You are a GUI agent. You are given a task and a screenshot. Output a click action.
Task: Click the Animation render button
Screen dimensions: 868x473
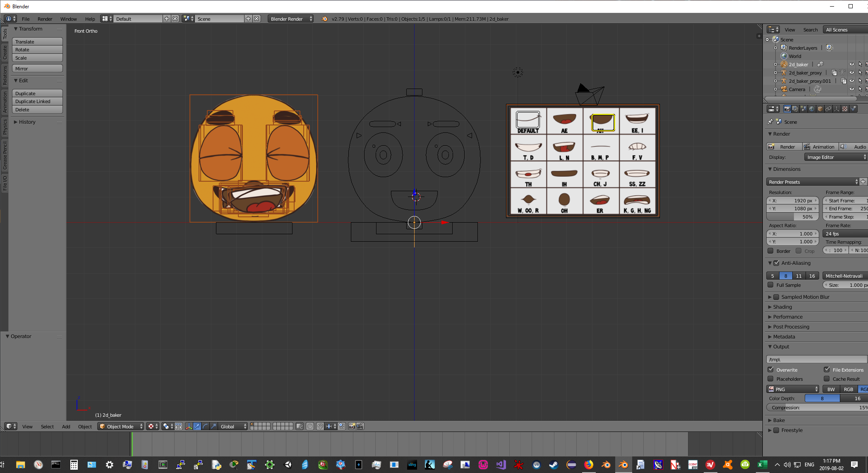tap(820, 147)
